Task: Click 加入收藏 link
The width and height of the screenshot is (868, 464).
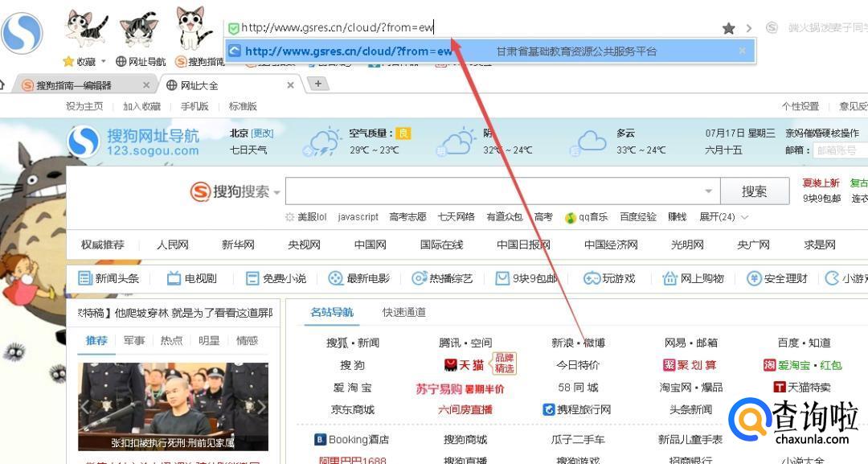Action: coord(141,106)
